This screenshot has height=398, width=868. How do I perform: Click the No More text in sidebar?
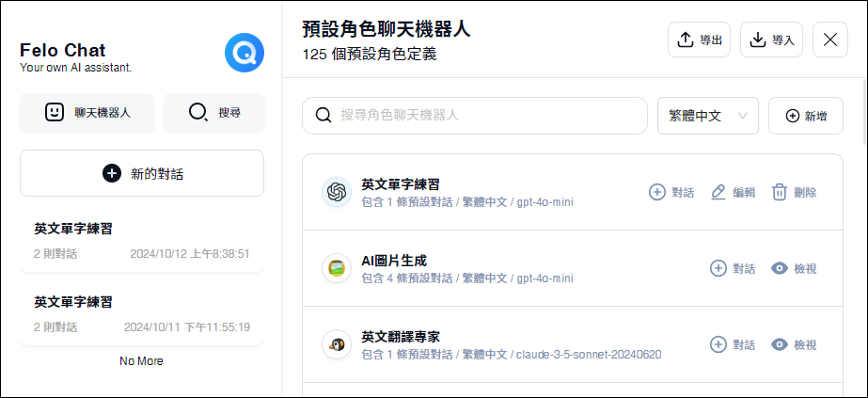[x=141, y=361]
